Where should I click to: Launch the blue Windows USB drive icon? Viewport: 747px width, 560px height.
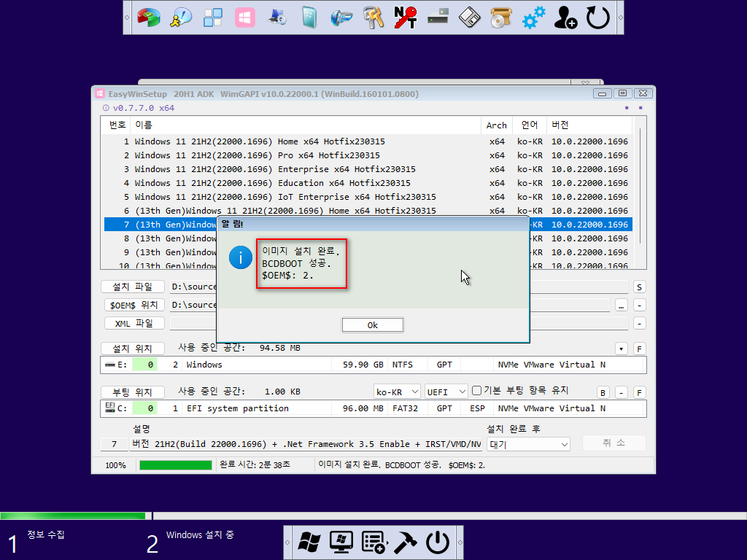(341, 17)
